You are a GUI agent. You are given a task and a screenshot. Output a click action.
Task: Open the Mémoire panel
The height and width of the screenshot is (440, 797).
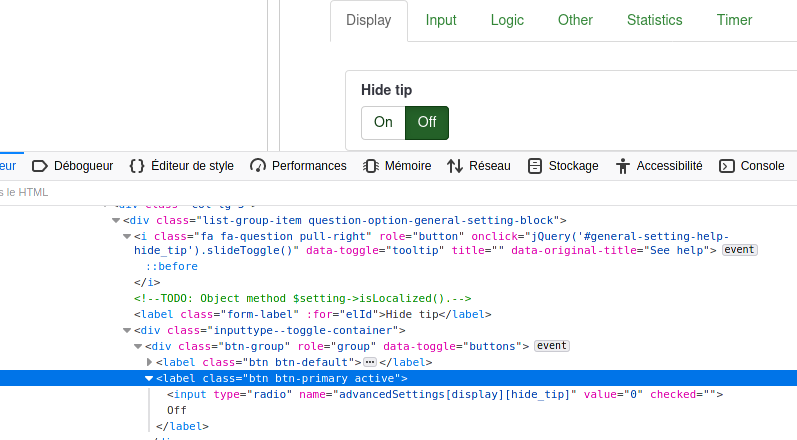tap(397, 166)
